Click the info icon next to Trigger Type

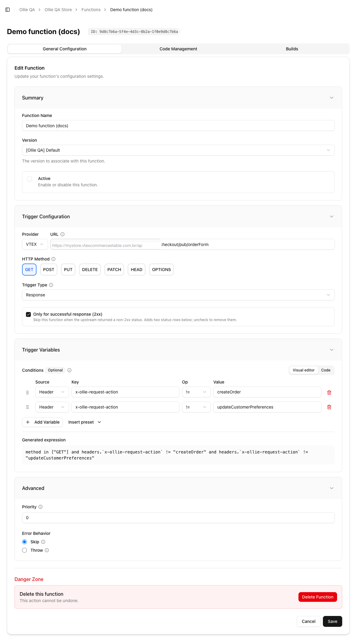(51, 285)
